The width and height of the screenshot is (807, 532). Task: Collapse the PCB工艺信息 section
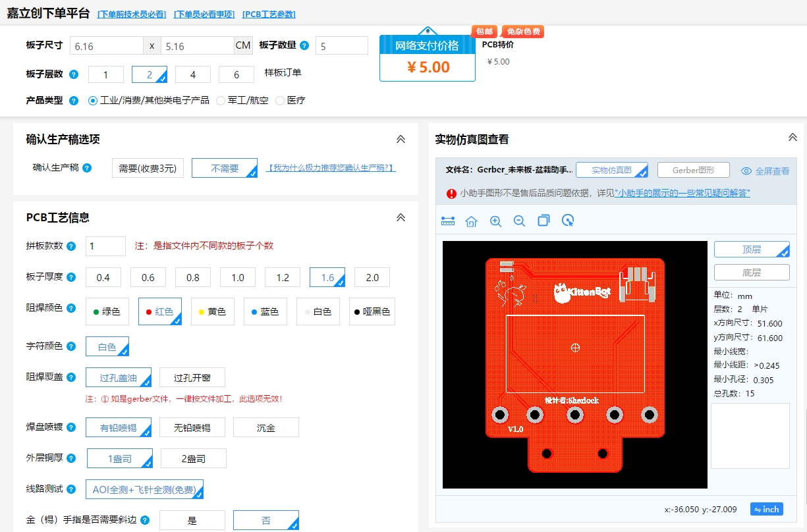(x=401, y=218)
